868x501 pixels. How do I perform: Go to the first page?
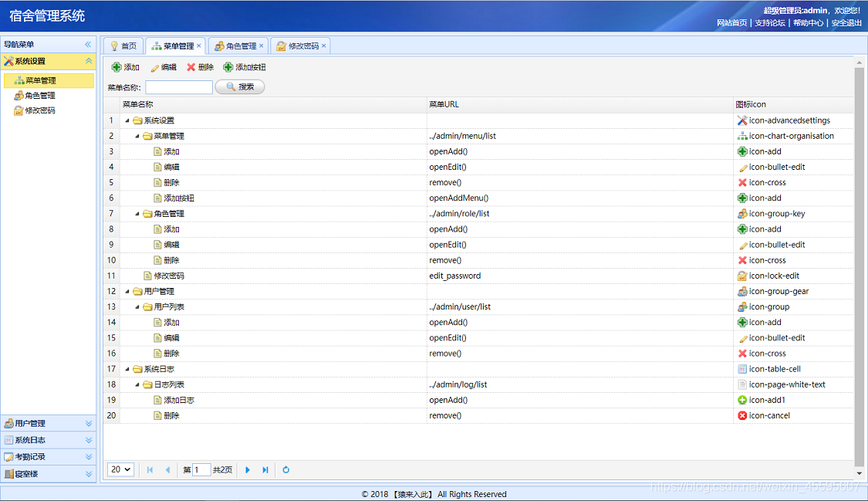coord(150,469)
